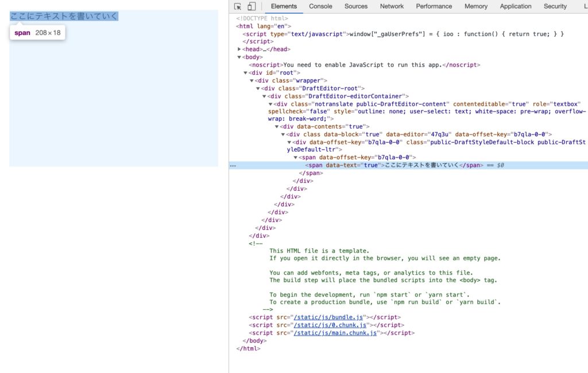Click the closing body tag
588x373 pixels.
tap(254, 341)
